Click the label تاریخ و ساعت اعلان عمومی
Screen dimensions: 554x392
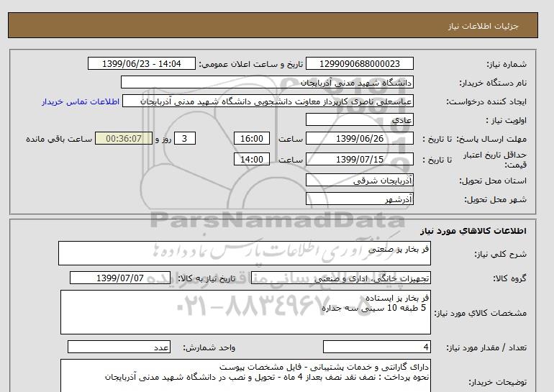251,64
